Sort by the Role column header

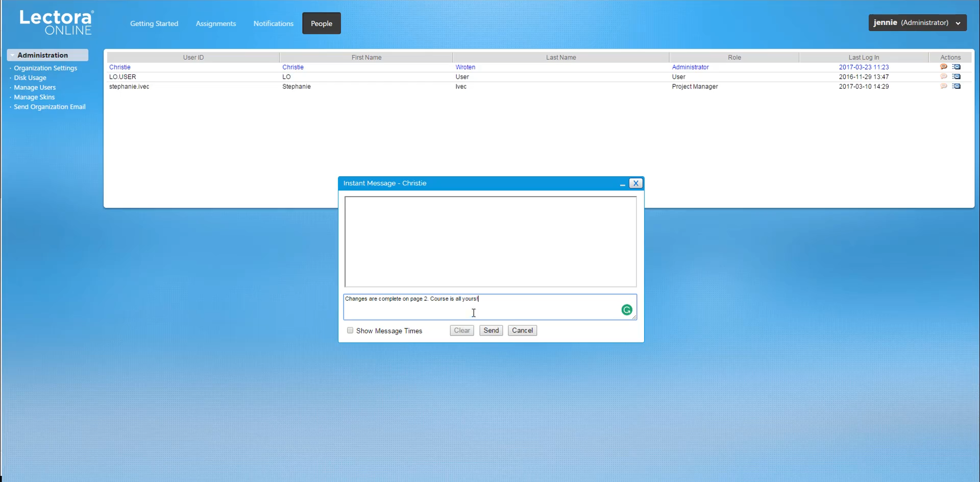(x=734, y=57)
